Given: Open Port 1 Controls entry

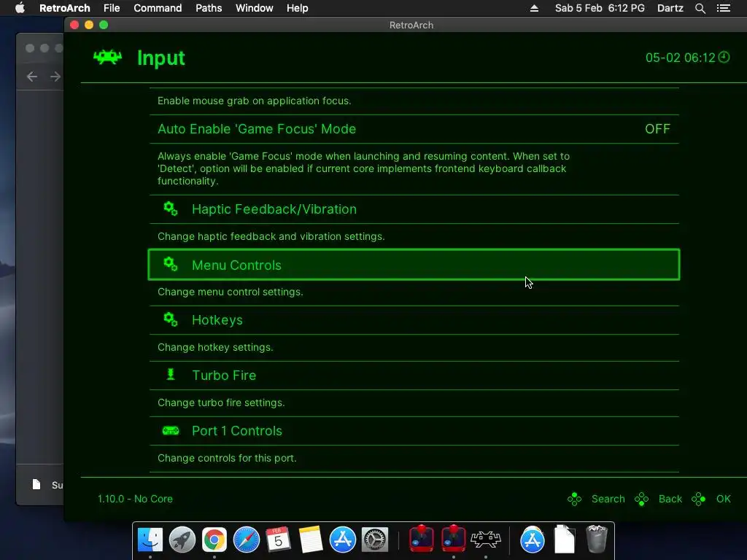Looking at the screenshot, I should 414,431.
